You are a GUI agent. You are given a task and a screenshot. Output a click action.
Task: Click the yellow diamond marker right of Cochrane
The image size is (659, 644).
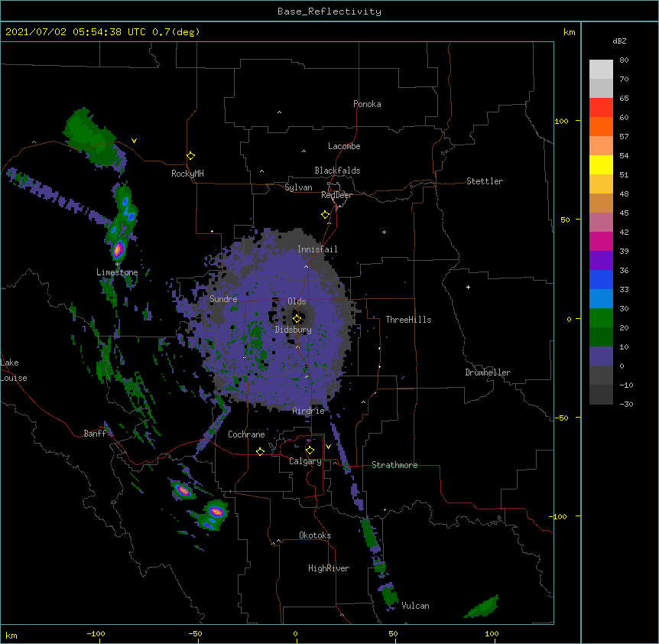pyautogui.click(x=260, y=451)
